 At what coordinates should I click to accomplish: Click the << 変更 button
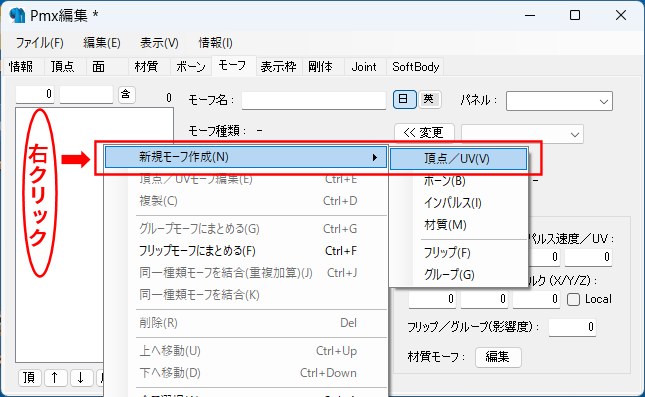coord(424,132)
